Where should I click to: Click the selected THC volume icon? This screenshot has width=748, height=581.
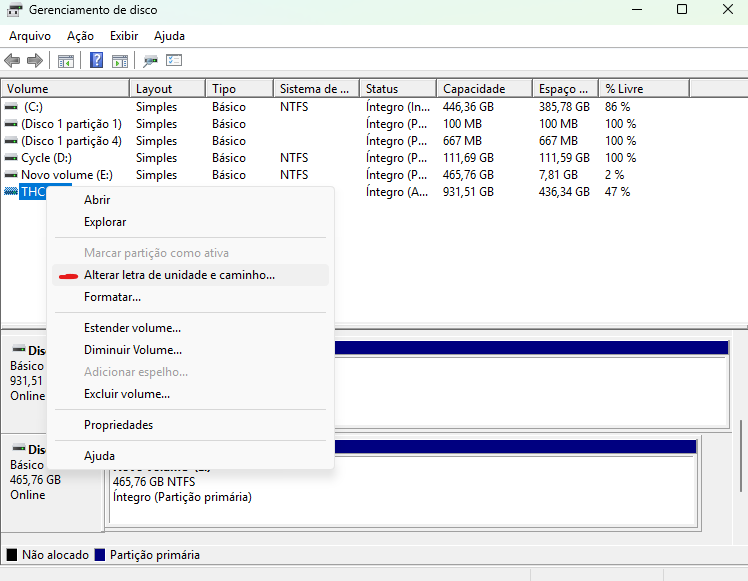(x=11, y=192)
